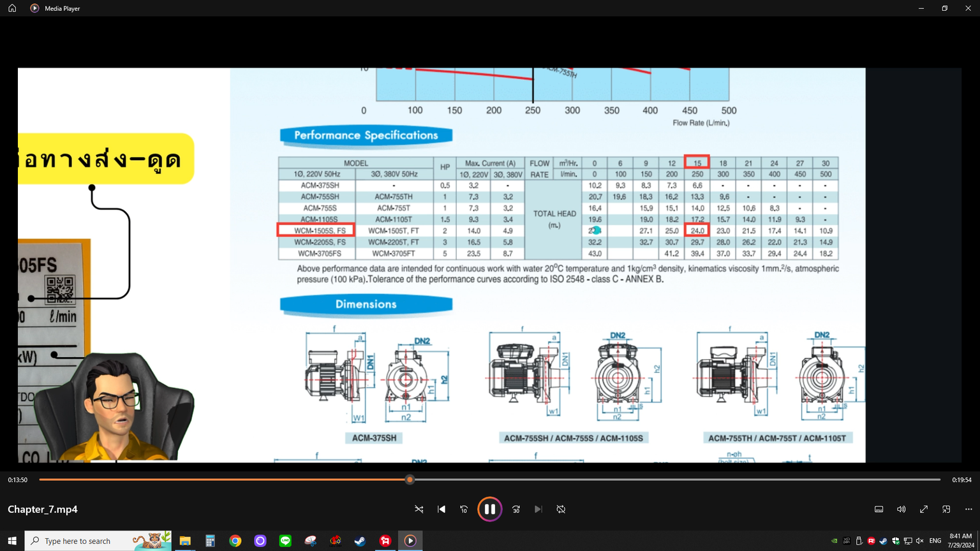The height and width of the screenshot is (551, 980).
Task: Click the Chapter_7.mp4 title
Action: pos(43,509)
